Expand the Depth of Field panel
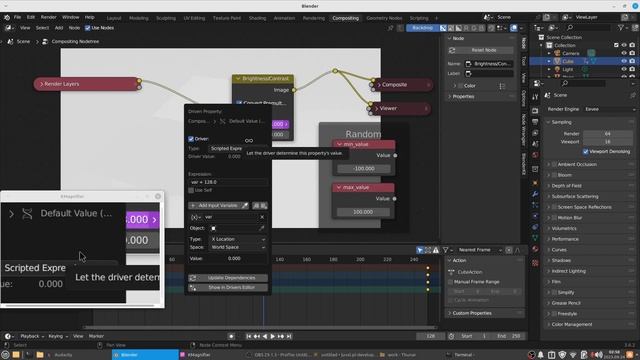 pyautogui.click(x=549, y=186)
